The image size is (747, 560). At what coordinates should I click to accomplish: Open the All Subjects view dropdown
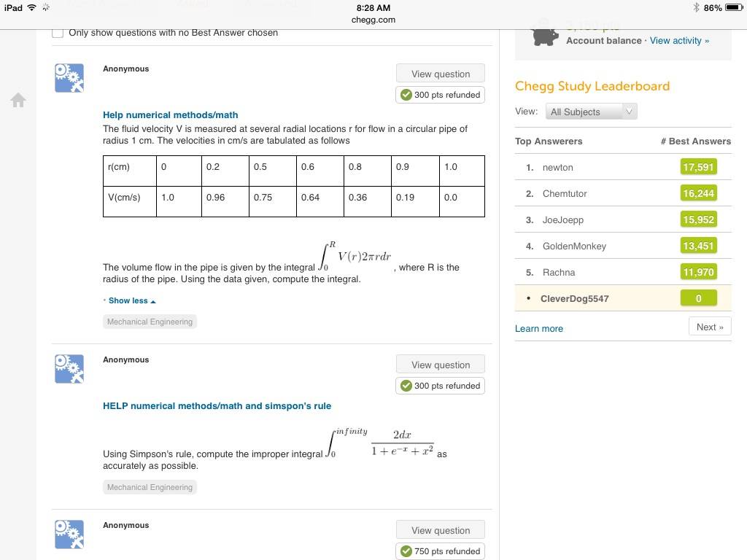[591, 112]
